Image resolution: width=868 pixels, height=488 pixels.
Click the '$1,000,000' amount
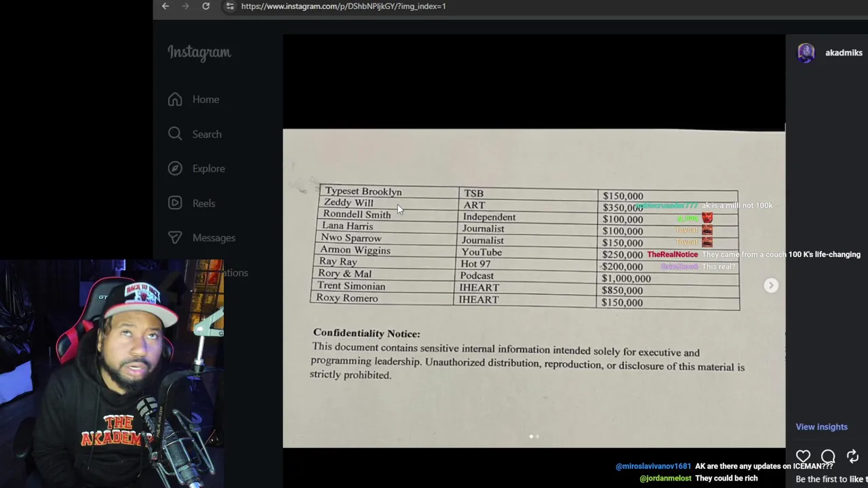626,279
